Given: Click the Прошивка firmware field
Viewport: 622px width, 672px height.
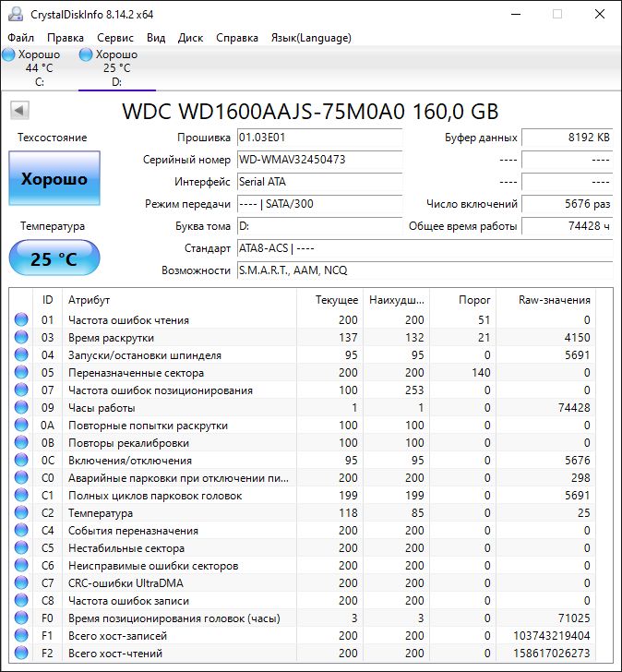Looking at the screenshot, I should [x=319, y=138].
